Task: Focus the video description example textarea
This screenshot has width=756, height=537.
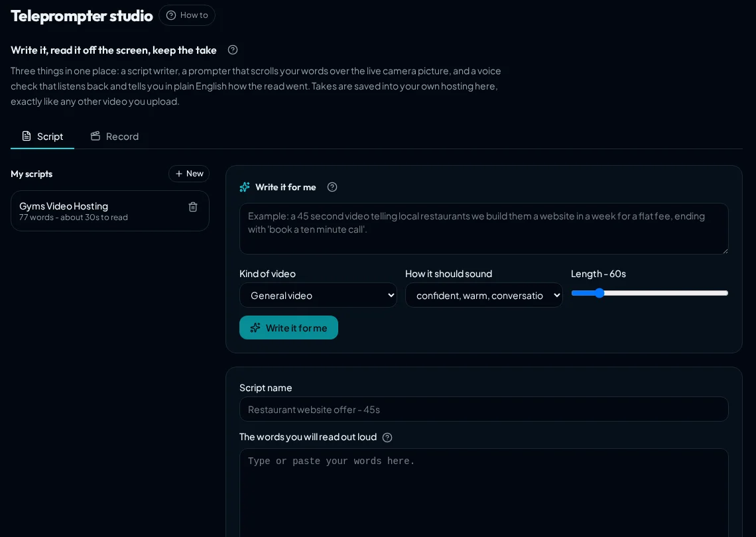Action: pyautogui.click(x=483, y=229)
